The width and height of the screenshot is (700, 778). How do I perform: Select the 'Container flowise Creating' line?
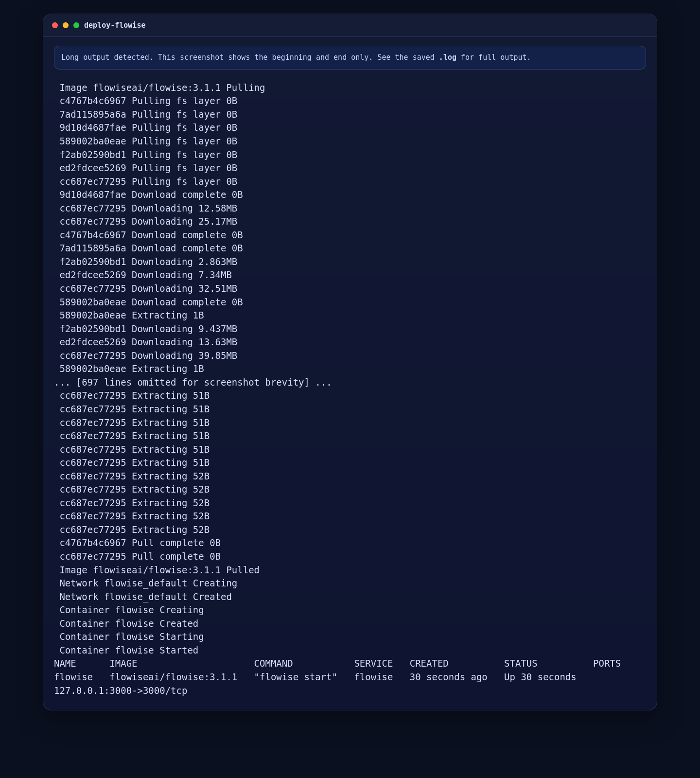[x=132, y=610]
